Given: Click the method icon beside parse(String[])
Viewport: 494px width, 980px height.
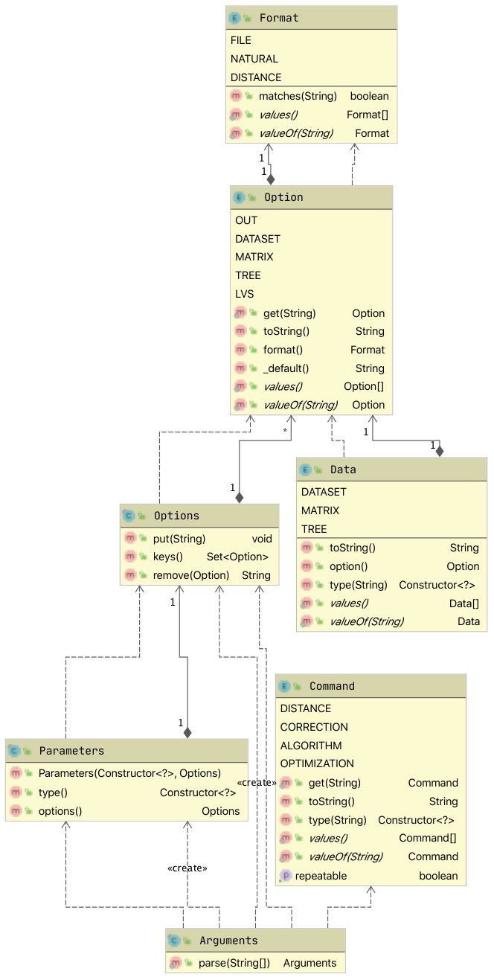Looking at the screenshot, I should pos(175,963).
